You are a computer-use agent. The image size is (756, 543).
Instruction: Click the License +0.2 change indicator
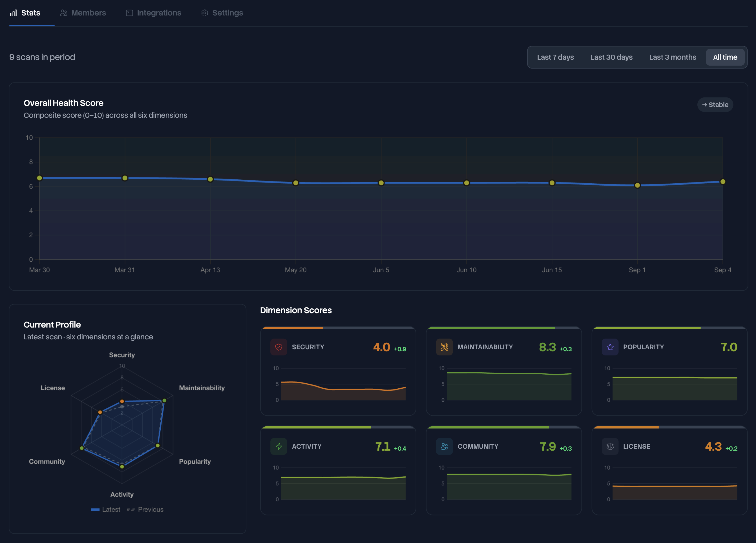(731, 448)
